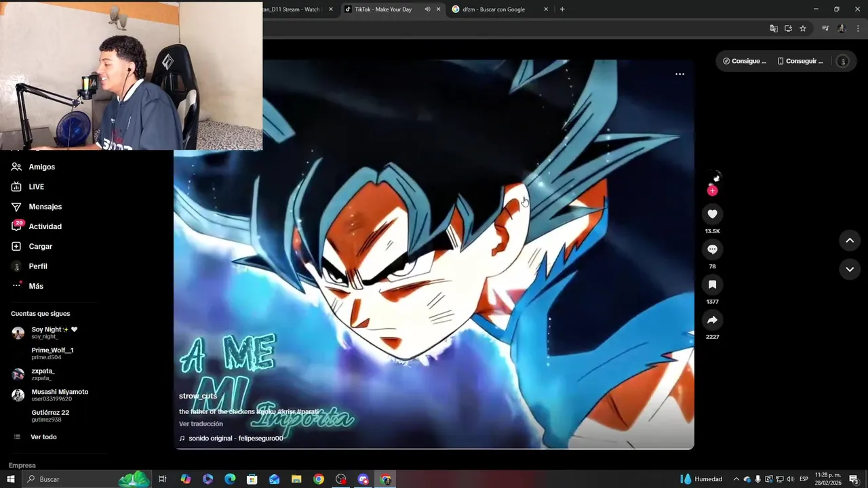The width and height of the screenshot is (868, 488).
Task: Open Más three-dot menu in sidebar
Action: (16, 286)
